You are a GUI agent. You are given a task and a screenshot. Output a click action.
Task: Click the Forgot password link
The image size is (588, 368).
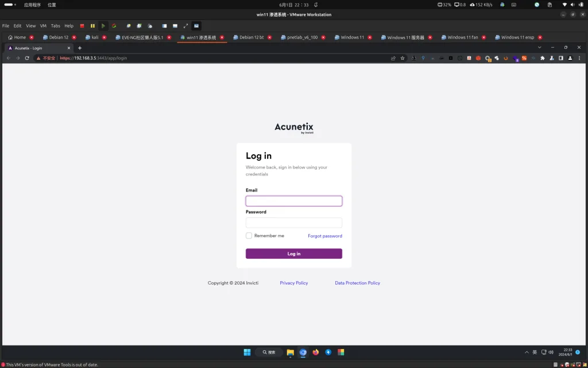[325, 236]
